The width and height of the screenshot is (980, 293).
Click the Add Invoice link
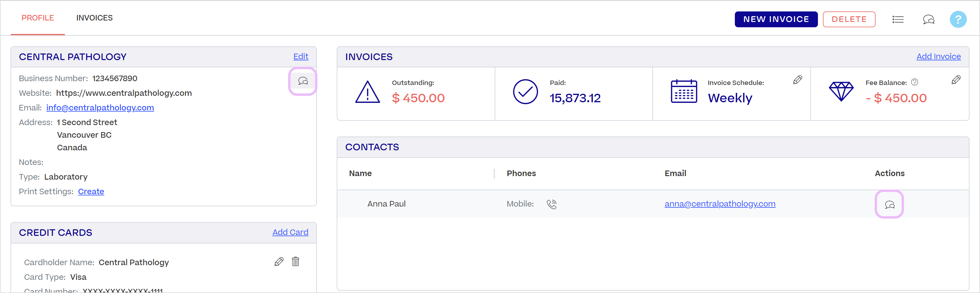point(938,56)
